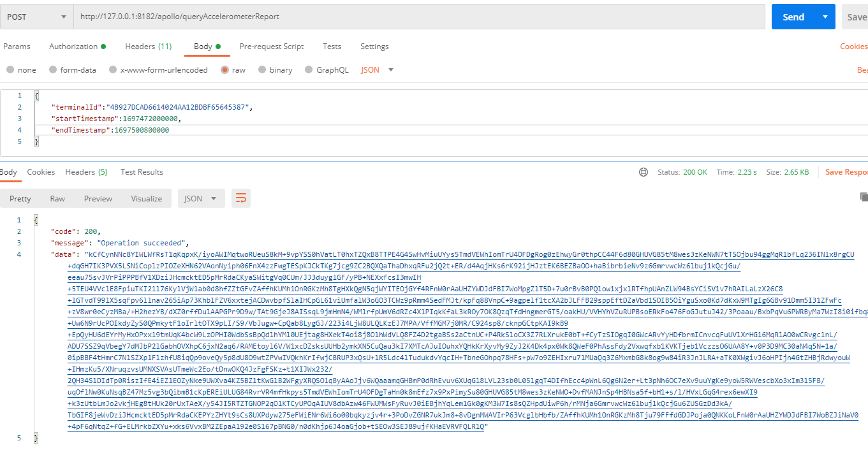Switch to the Test Results tab
Image resolution: width=868 pixels, height=457 pixels.
point(142,172)
